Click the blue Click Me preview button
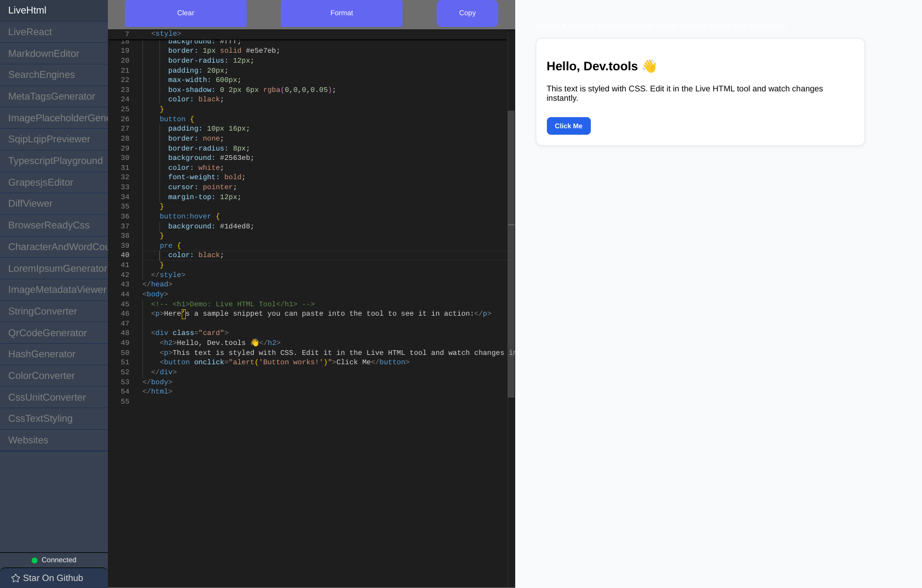Image resolution: width=922 pixels, height=588 pixels. point(569,126)
